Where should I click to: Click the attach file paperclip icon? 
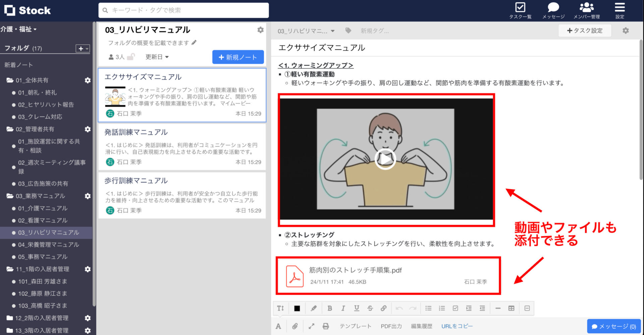coord(295,326)
